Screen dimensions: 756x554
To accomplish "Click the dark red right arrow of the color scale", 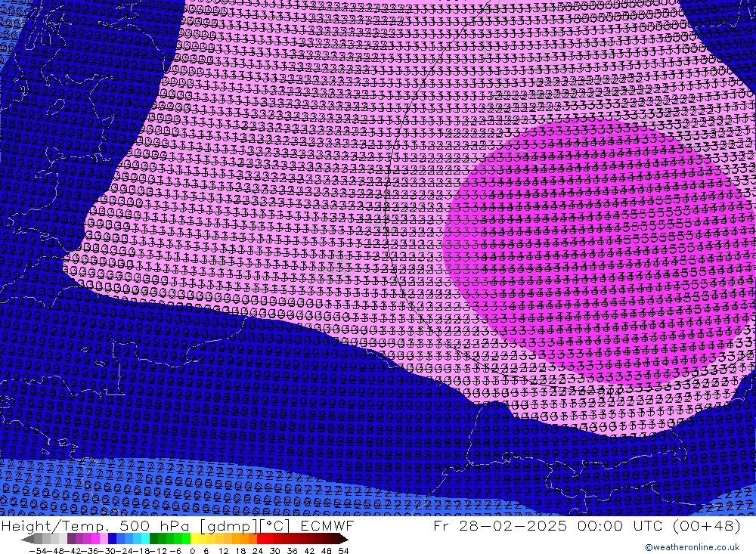I will 344,539.
